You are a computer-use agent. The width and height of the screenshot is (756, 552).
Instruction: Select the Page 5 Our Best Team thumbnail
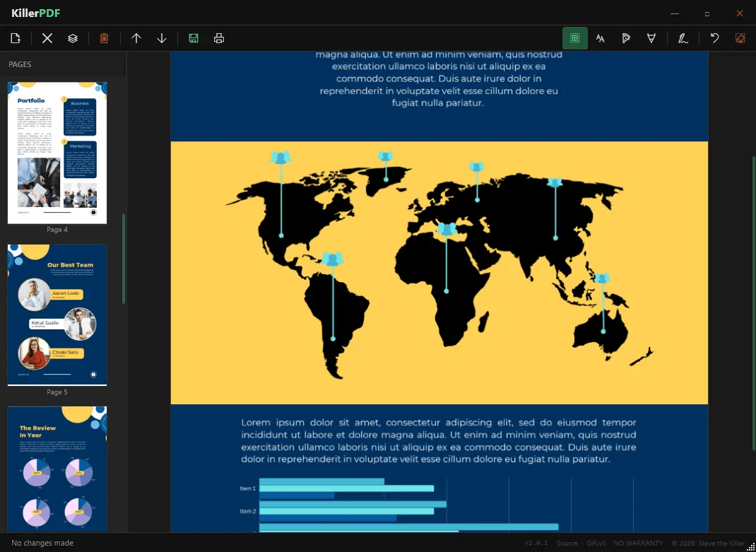[57, 315]
